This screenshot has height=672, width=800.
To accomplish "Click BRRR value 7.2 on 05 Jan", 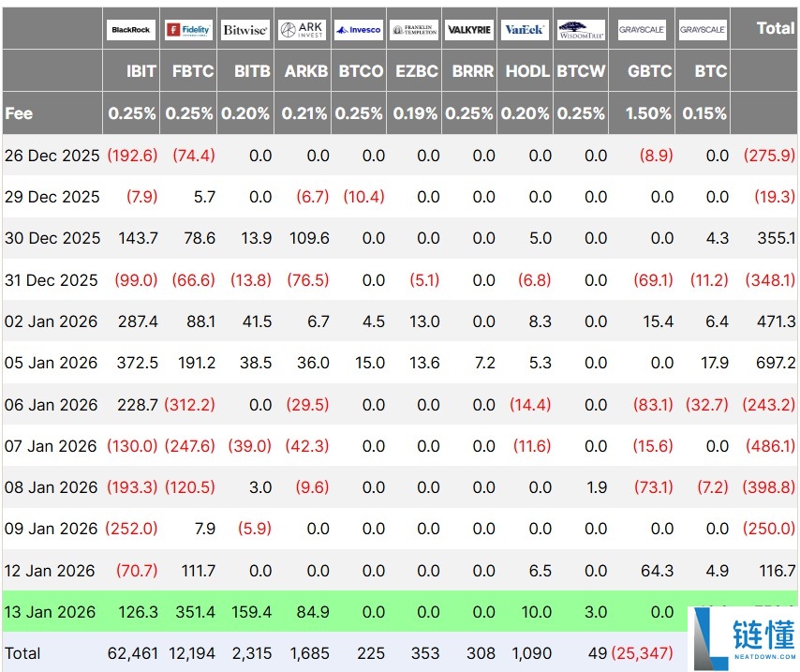I will [x=484, y=363].
